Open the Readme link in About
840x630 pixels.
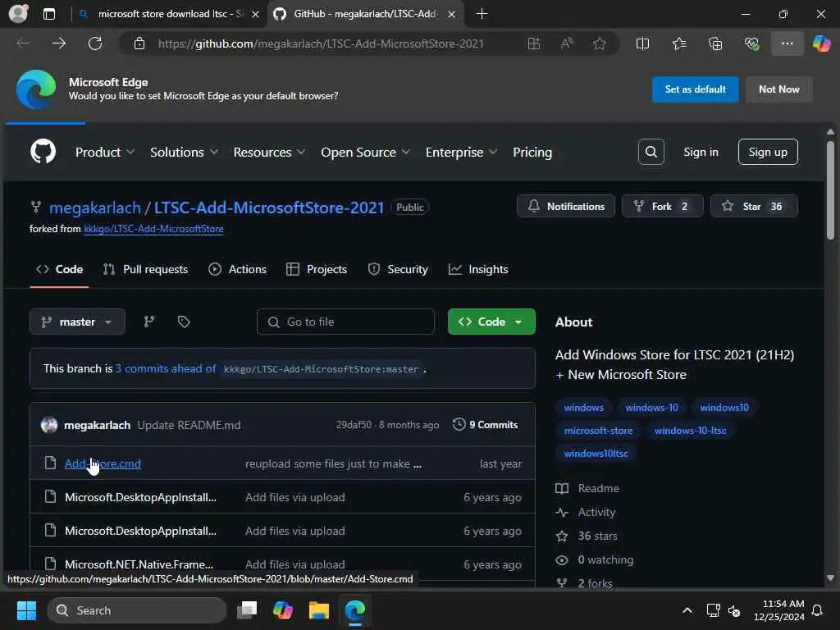587,488
